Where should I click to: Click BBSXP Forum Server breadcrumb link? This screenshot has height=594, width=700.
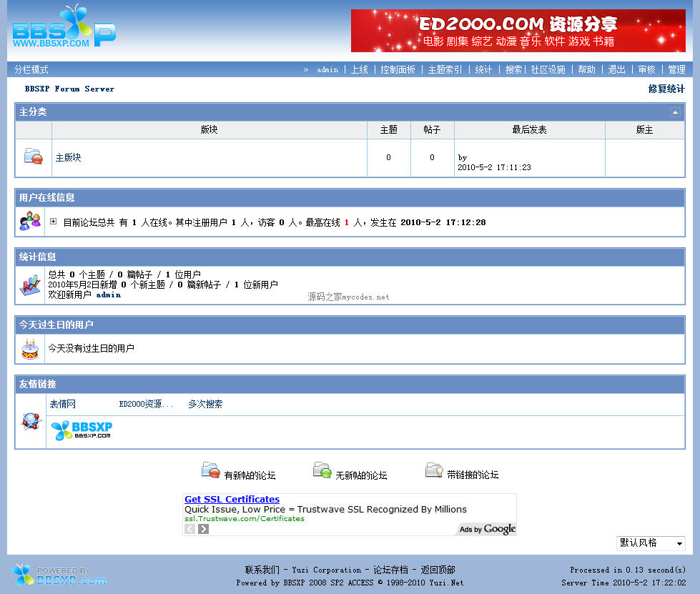(x=69, y=89)
